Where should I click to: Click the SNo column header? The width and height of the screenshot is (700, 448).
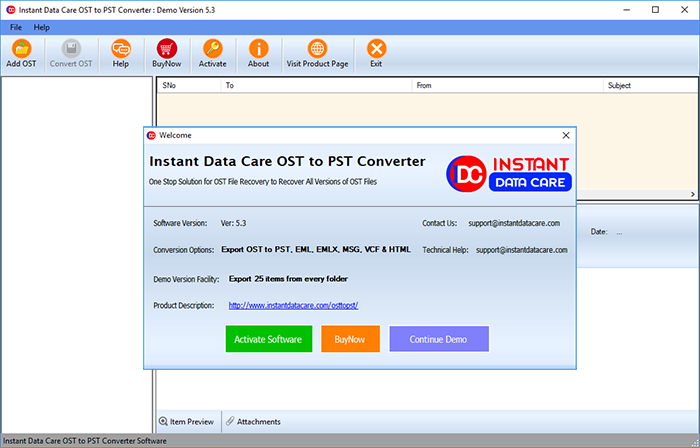189,85
